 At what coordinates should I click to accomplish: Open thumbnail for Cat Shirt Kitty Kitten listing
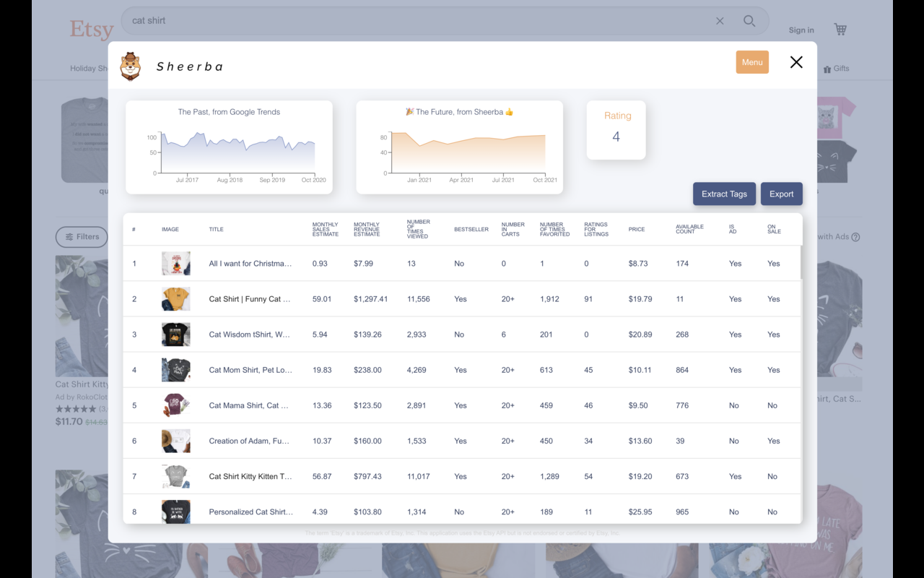pos(176,476)
